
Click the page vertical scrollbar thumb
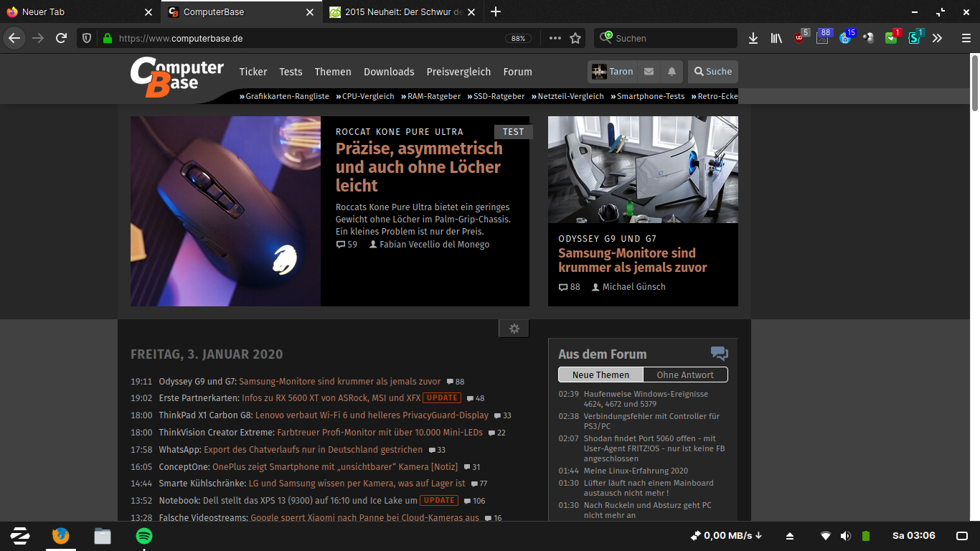tap(975, 83)
